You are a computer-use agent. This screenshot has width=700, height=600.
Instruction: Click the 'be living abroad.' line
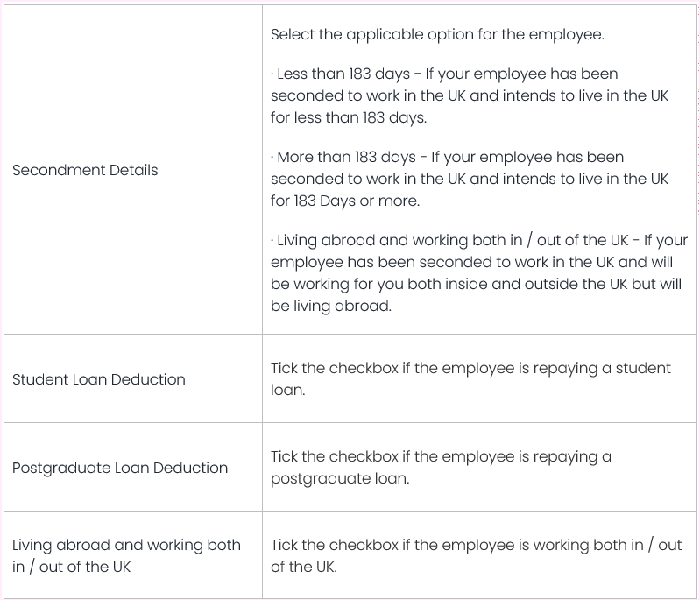pyautogui.click(x=329, y=305)
